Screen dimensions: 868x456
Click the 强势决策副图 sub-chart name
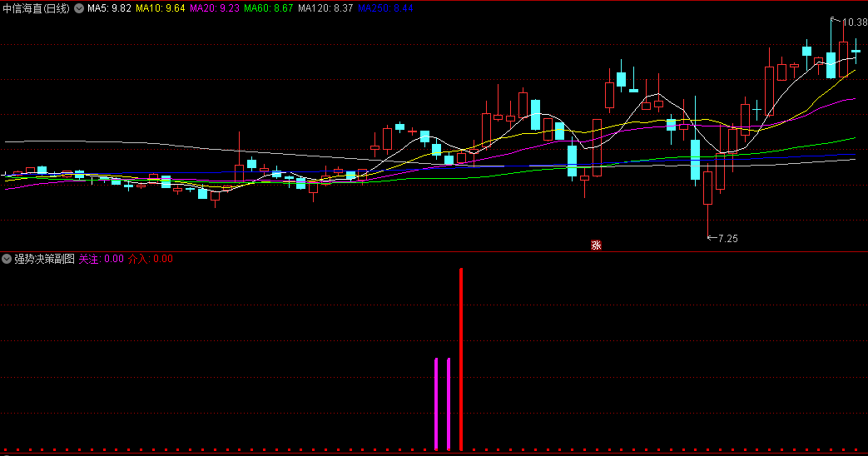point(44,259)
